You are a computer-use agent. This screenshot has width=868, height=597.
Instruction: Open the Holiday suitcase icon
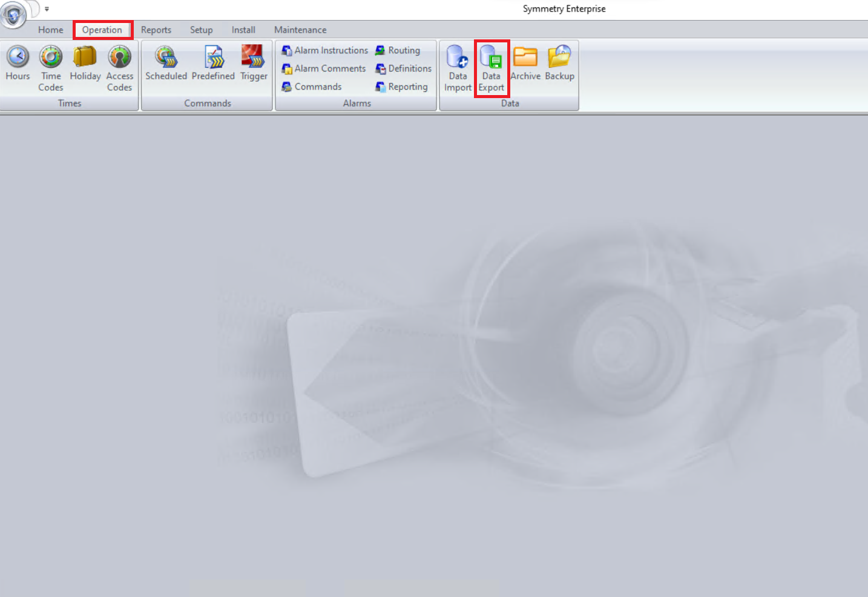click(x=85, y=63)
